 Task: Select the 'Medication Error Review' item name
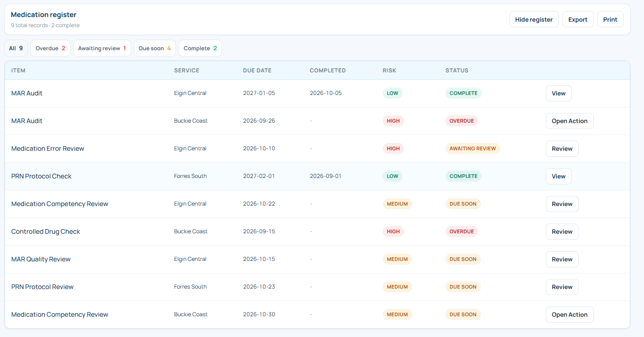pos(48,148)
